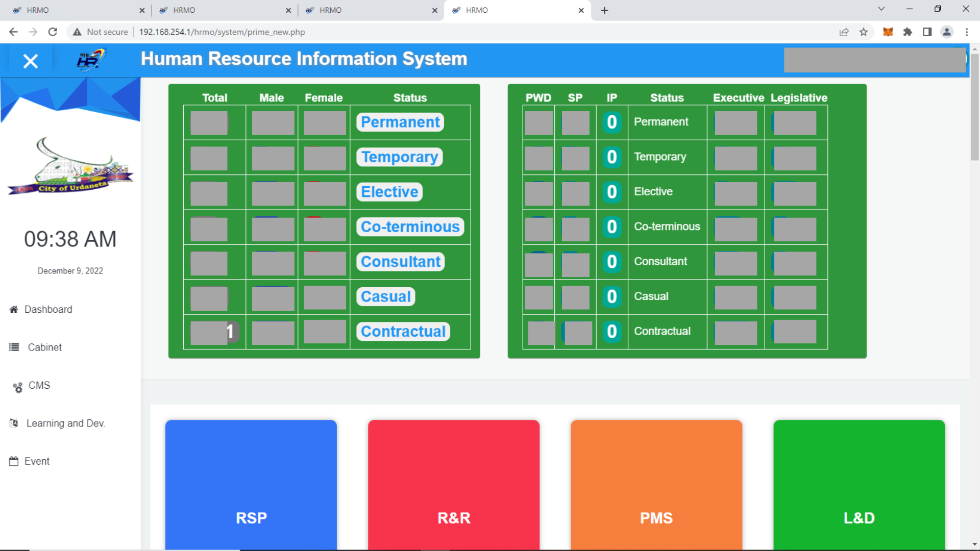
Task: Click the CMS gears icon
Action: (18, 387)
